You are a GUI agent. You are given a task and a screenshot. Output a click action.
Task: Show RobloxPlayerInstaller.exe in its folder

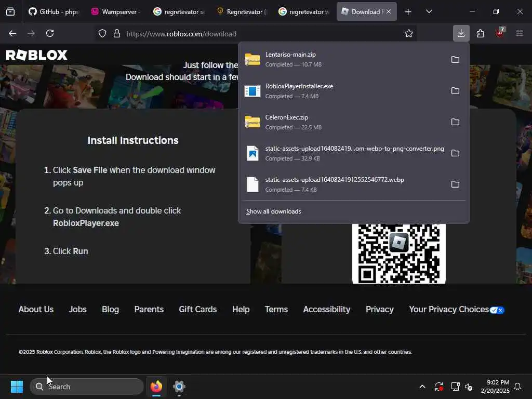(x=455, y=91)
